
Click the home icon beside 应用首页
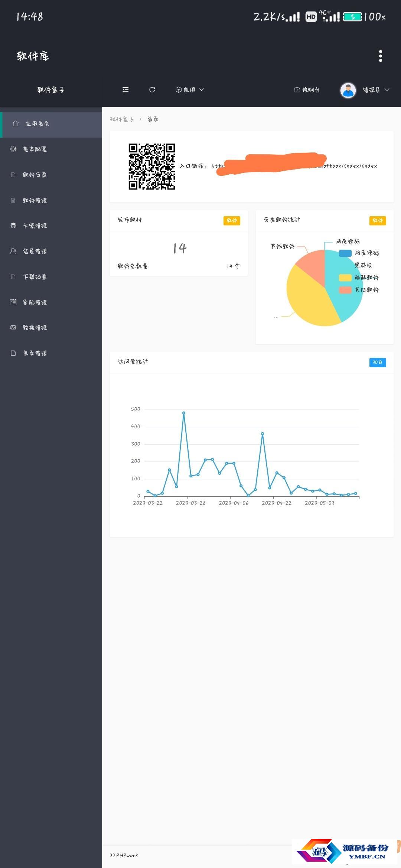[x=16, y=124]
